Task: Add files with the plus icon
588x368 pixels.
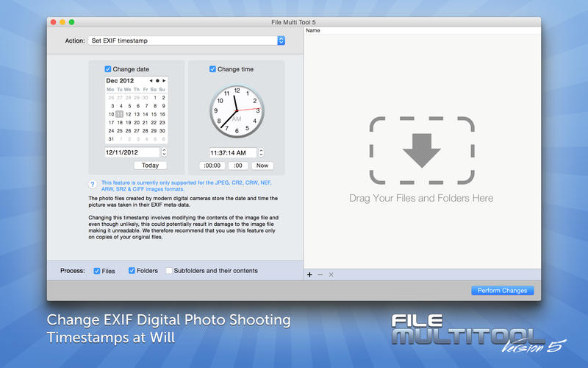Action: (x=309, y=275)
